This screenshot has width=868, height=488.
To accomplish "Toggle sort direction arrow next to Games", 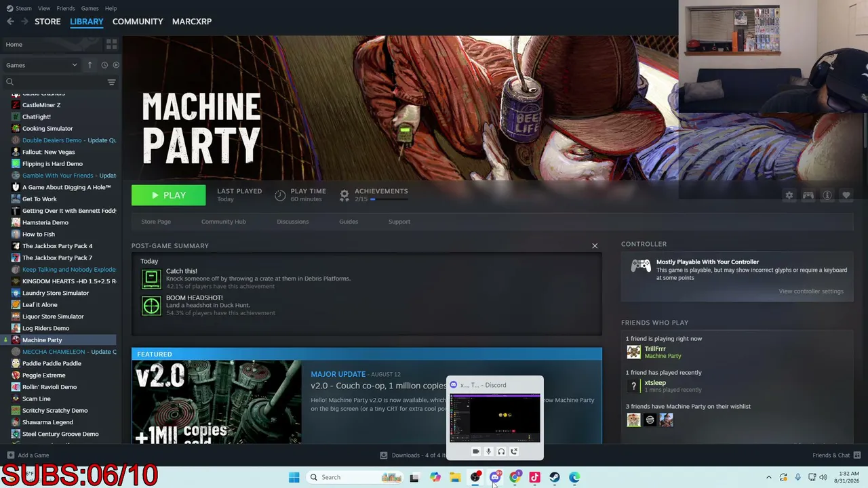I will point(90,65).
